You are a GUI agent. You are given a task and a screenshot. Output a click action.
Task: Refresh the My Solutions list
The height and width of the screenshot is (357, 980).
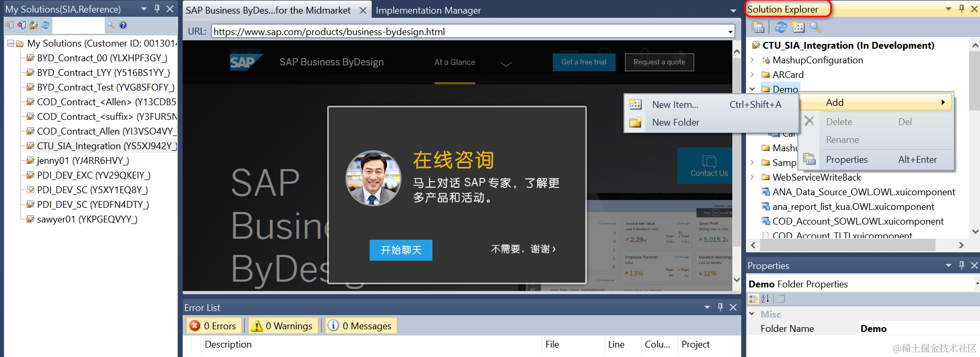click(46, 25)
